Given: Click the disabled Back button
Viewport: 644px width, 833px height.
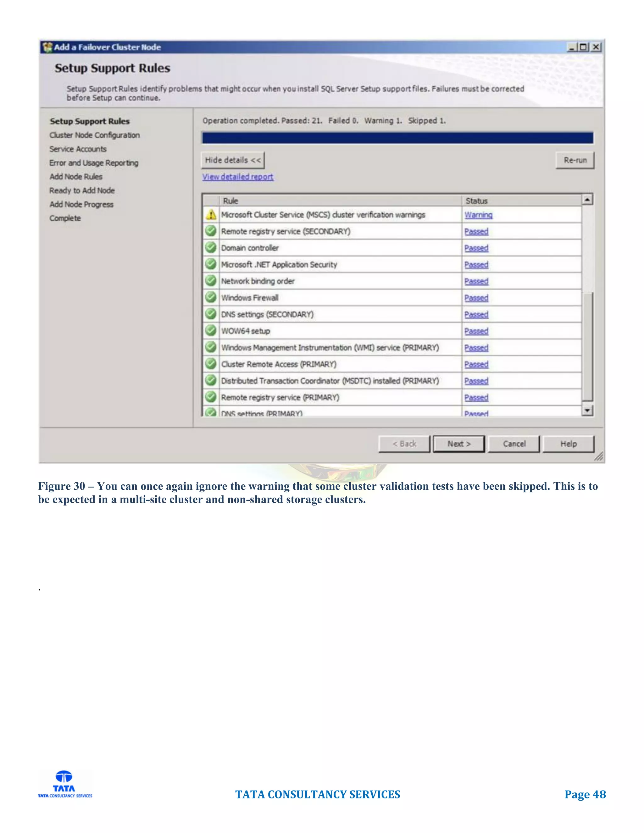Looking at the screenshot, I should point(404,444).
